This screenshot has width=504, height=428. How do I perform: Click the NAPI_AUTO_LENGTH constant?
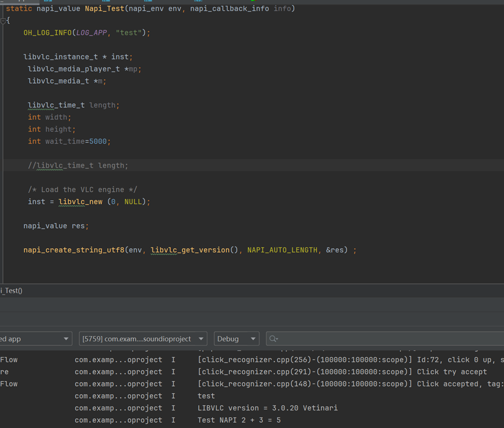click(x=282, y=250)
